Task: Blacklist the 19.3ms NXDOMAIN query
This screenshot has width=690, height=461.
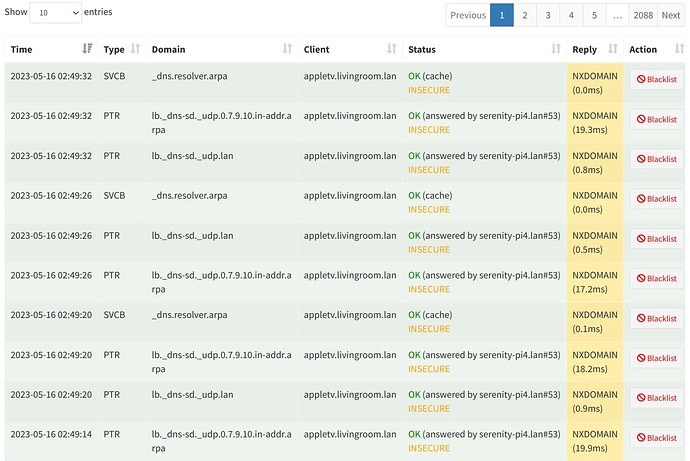Action: tap(656, 119)
